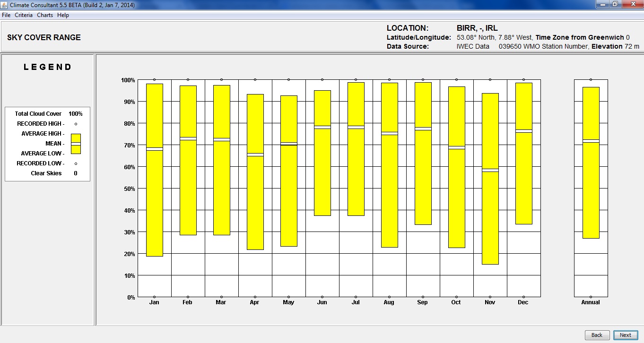The width and height of the screenshot is (644, 343).
Task: Click the recorded high dot above July
Action: (x=356, y=79)
